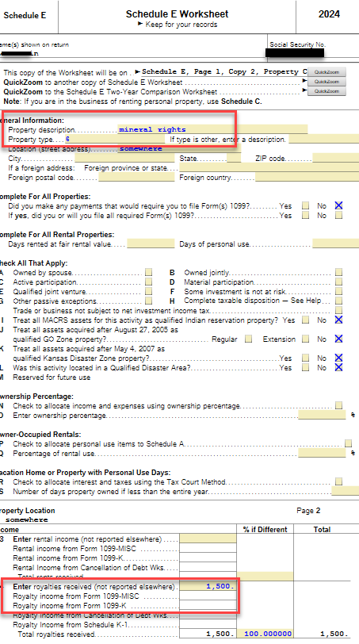Click Rental income from Form 1099-MISC field

coord(208,548)
